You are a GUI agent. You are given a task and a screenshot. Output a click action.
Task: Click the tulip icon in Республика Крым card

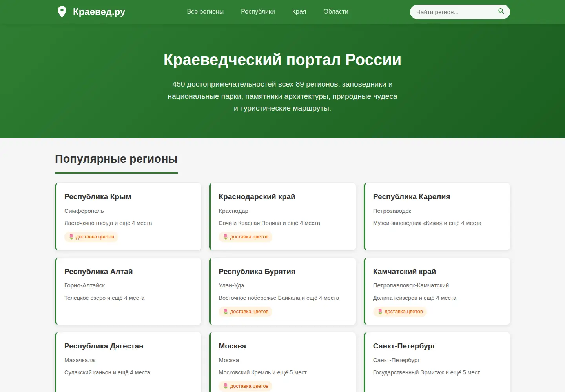click(71, 237)
